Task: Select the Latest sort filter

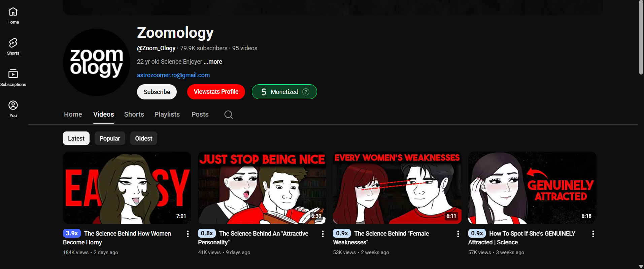Action: pyautogui.click(x=76, y=139)
